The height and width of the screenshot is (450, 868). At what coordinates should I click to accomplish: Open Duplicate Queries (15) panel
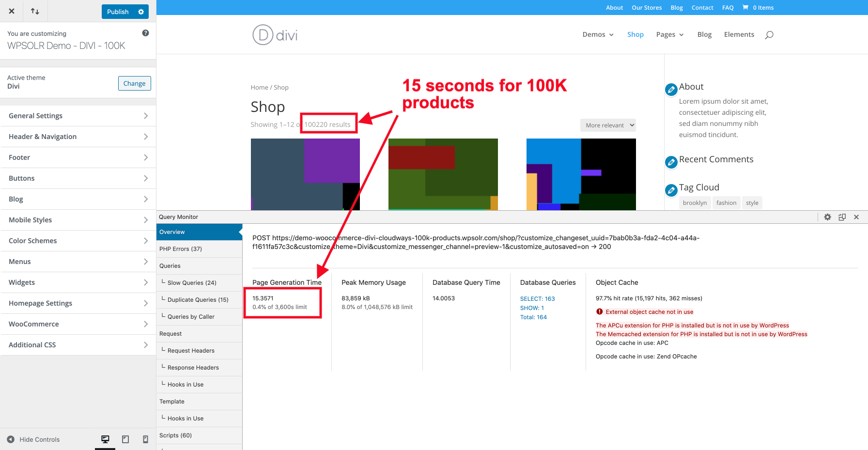coord(199,300)
